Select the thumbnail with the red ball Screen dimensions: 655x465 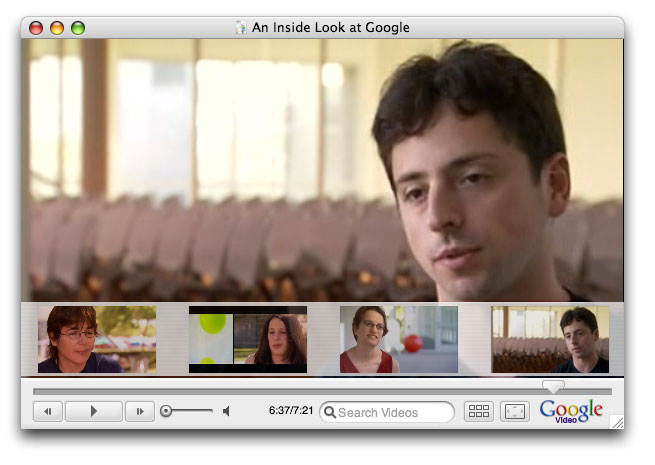(x=398, y=339)
